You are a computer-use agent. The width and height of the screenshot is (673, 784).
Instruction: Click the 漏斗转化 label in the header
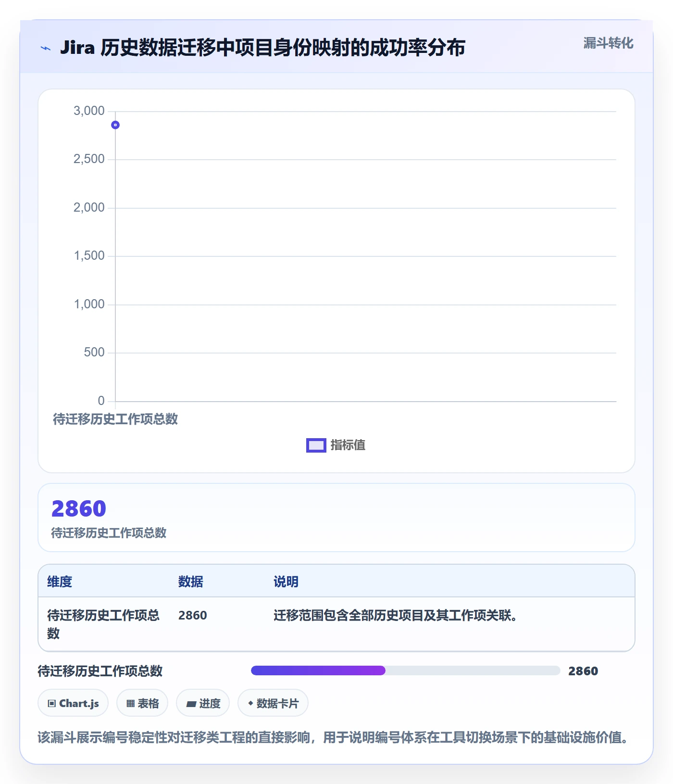click(608, 43)
